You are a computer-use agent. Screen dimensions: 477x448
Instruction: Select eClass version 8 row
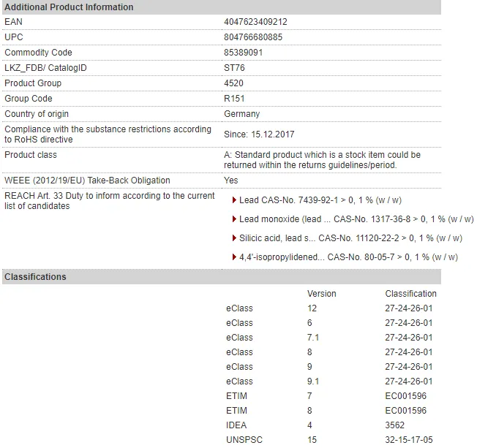coord(329,352)
